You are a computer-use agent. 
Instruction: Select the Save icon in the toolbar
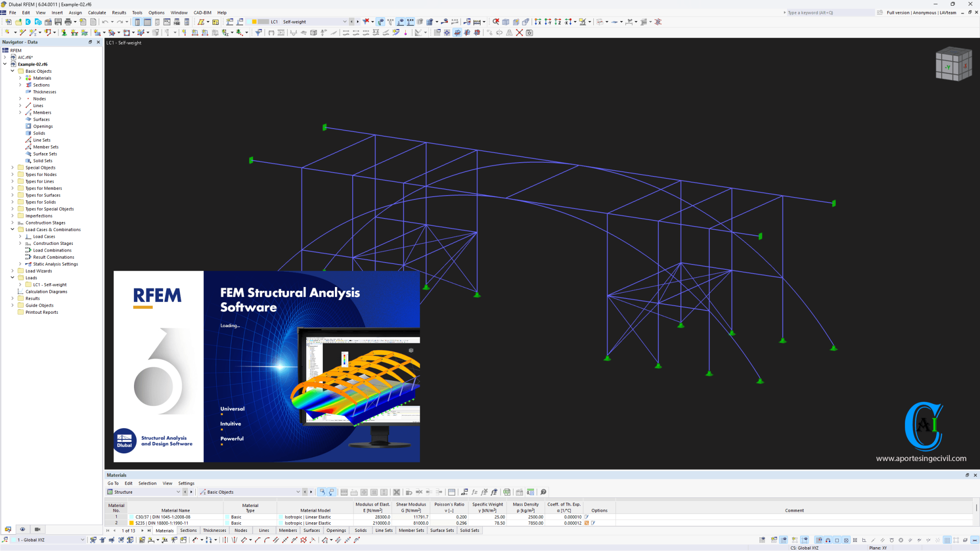coord(57,22)
